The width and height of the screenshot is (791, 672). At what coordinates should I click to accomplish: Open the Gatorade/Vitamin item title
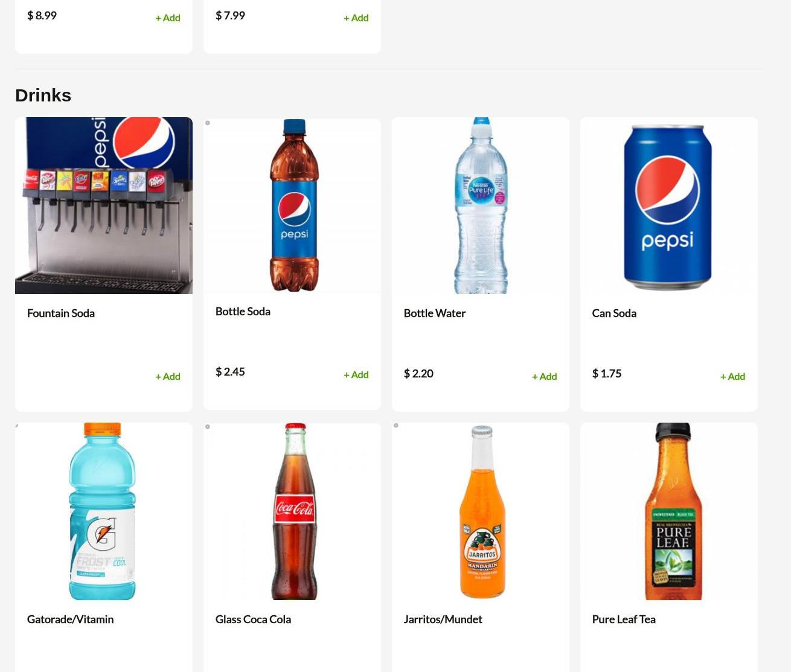(x=71, y=619)
